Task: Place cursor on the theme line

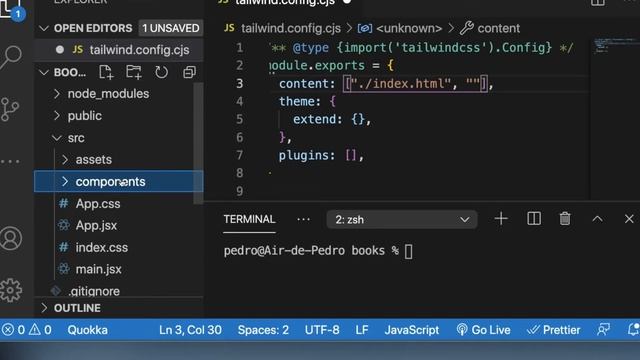Action: 307,101
